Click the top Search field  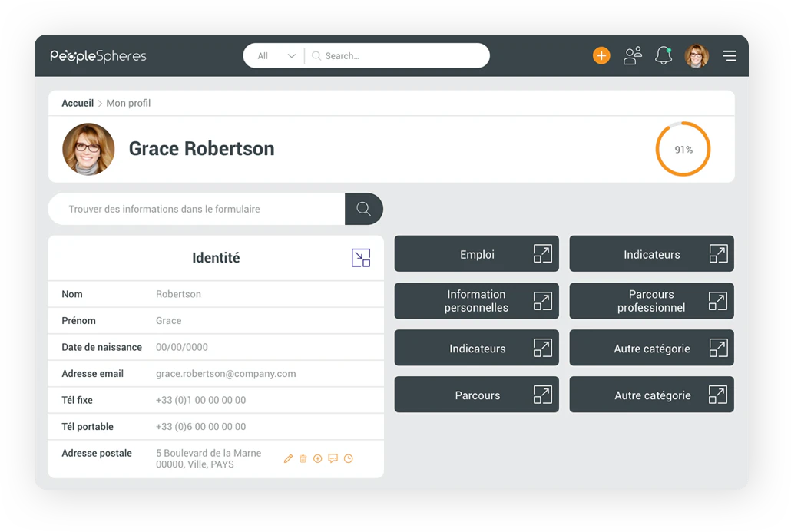click(397, 55)
